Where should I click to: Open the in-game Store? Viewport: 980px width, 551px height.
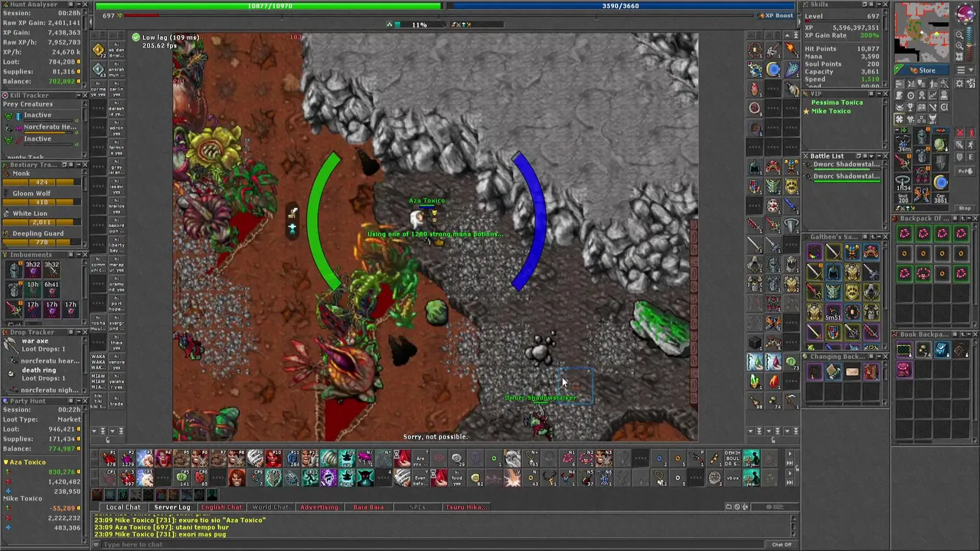pyautogui.click(x=922, y=70)
